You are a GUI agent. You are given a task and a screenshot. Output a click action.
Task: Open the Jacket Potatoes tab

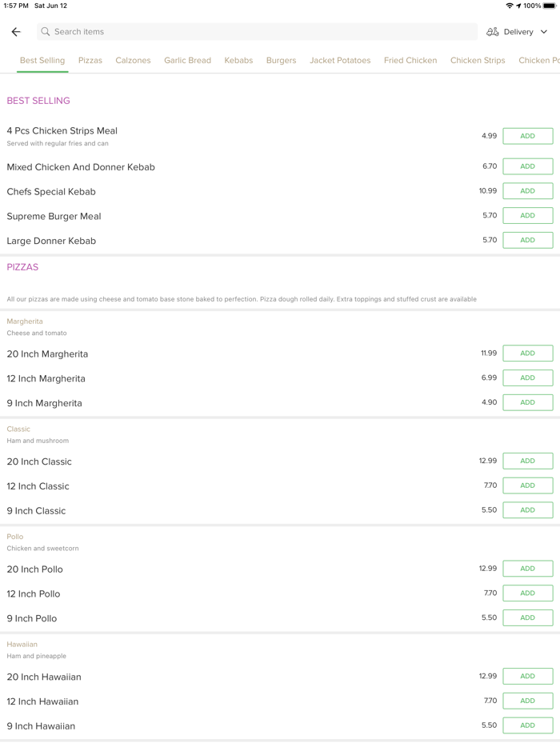click(x=340, y=61)
